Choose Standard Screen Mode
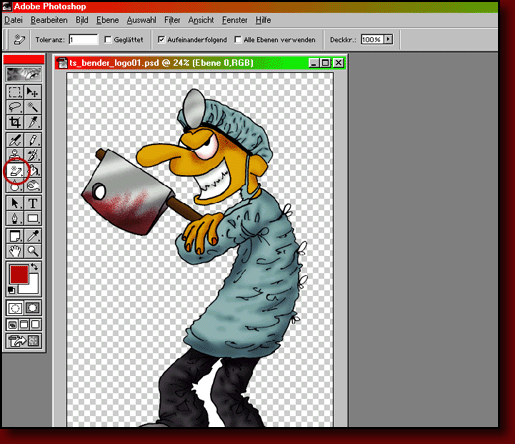The height and width of the screenshot is (444, 515). tap(12, 325)
